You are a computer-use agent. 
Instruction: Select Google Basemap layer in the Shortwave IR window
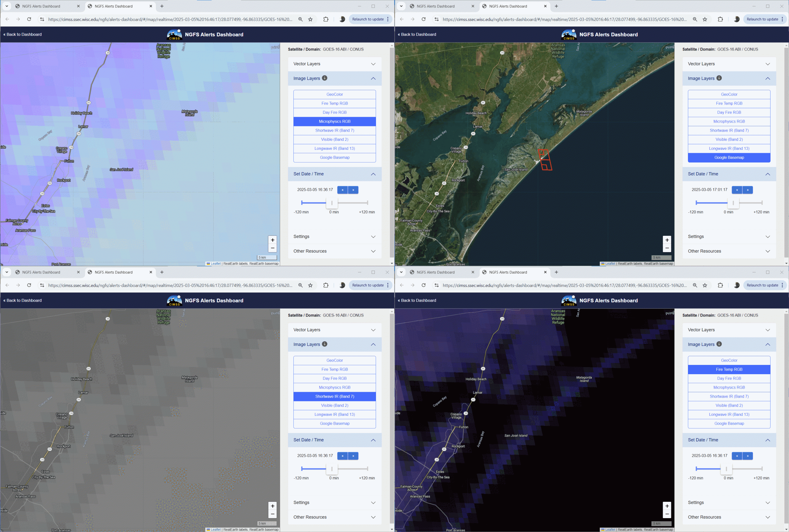(x=334, y=424)
